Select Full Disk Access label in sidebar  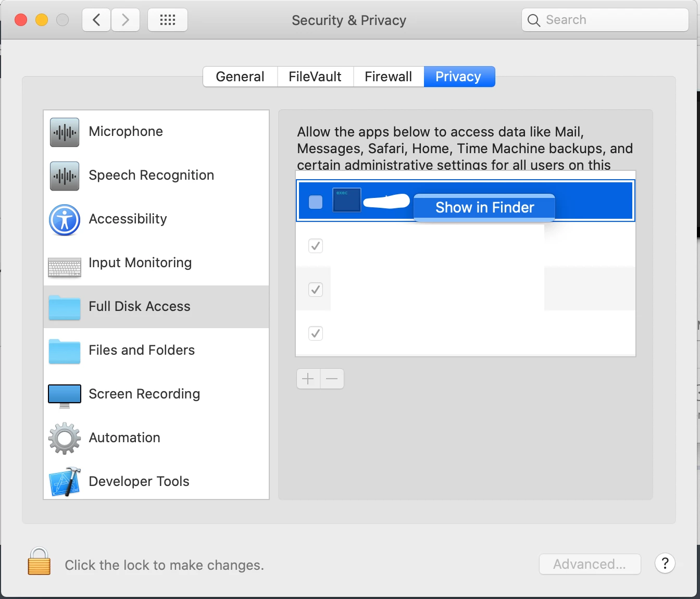point(140,306)
